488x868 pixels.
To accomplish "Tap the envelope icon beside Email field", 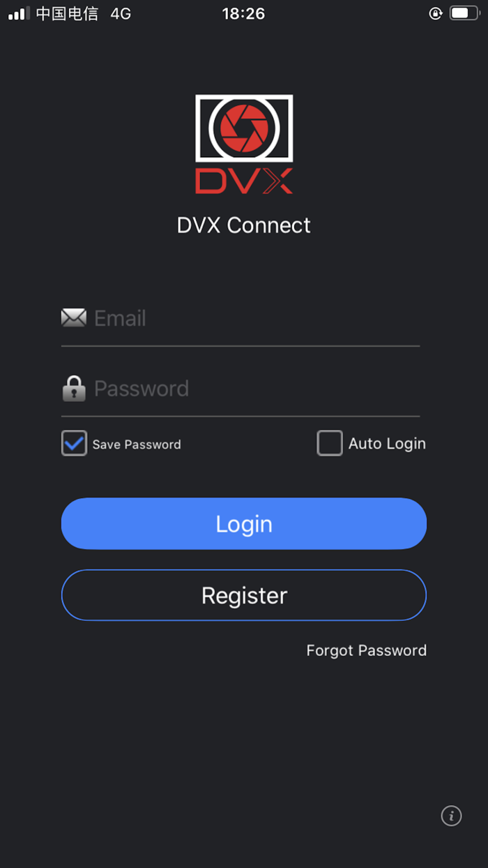I will (74, 318).
